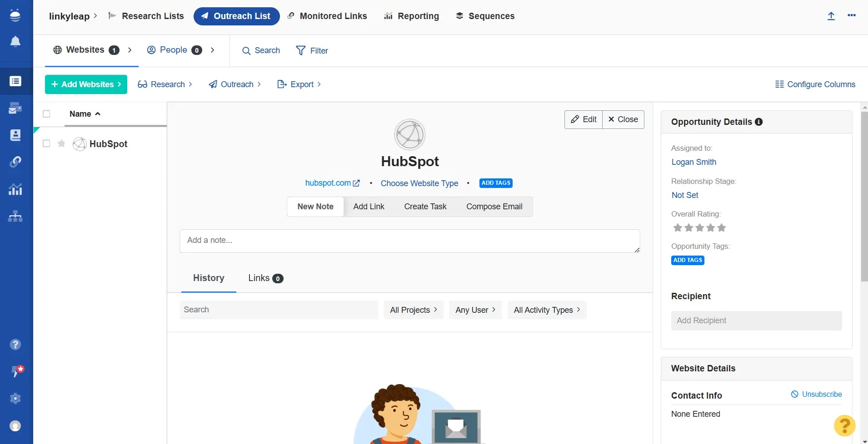Open the BuzzStream home logo icon
This screenshot has height=444, width=868.
coord(15,15)
